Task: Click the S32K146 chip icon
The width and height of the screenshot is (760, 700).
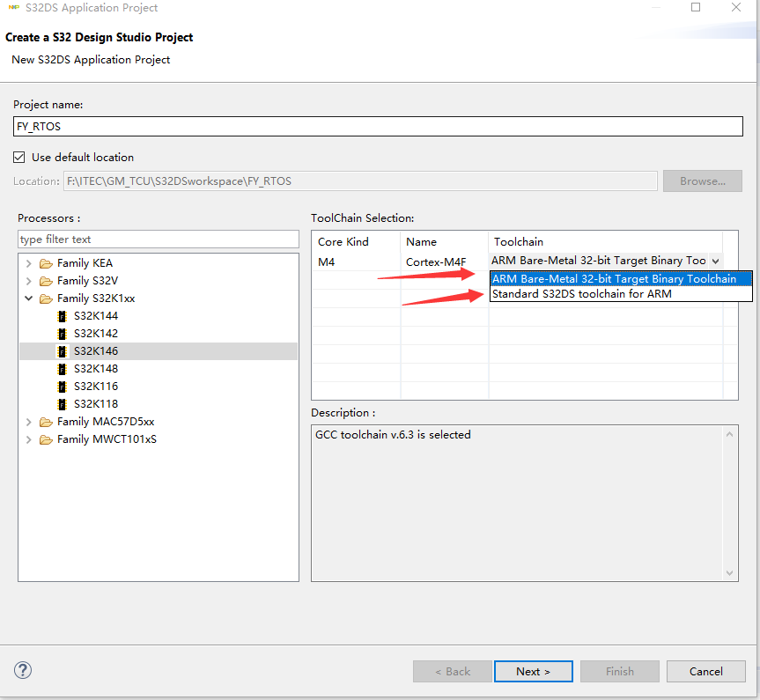Action: click(62, 351)
